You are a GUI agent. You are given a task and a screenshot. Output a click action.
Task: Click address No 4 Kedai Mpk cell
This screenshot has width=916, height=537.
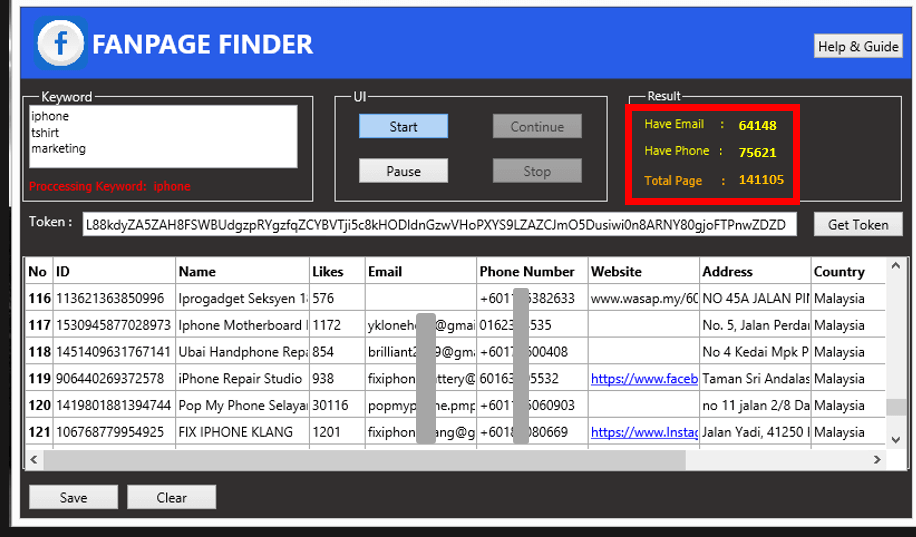click(x=755, y=352)
